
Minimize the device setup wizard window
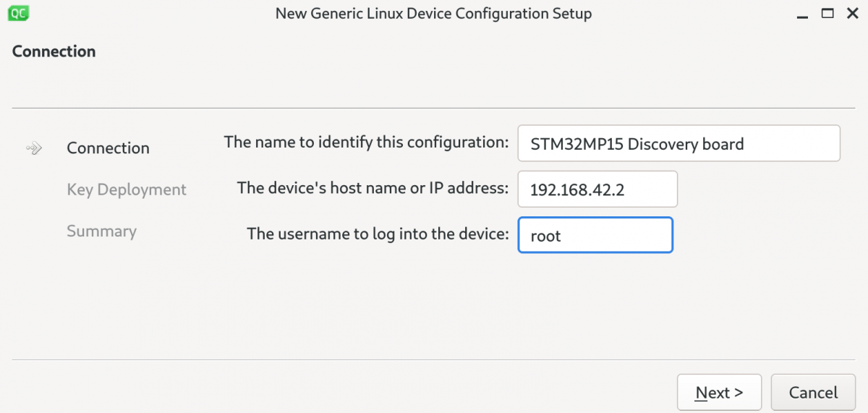[803, 14]
